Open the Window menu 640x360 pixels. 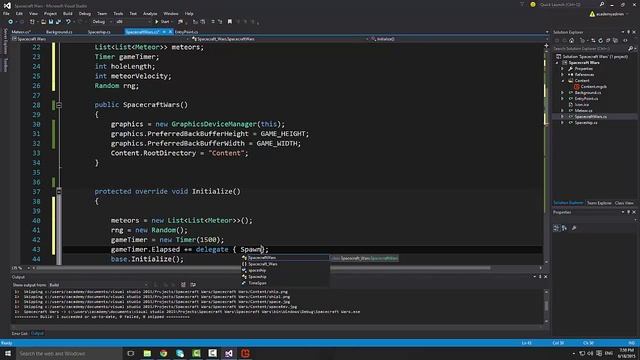(x=171, y=13)
